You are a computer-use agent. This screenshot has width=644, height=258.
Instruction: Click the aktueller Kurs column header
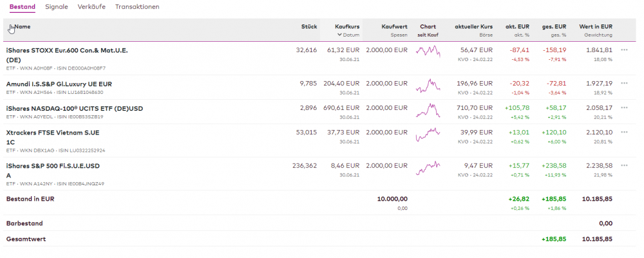click(473, 27)
